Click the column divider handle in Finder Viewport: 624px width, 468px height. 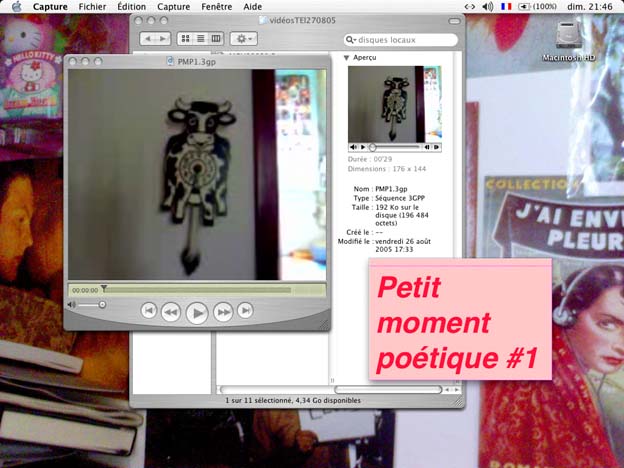[332, 381]
